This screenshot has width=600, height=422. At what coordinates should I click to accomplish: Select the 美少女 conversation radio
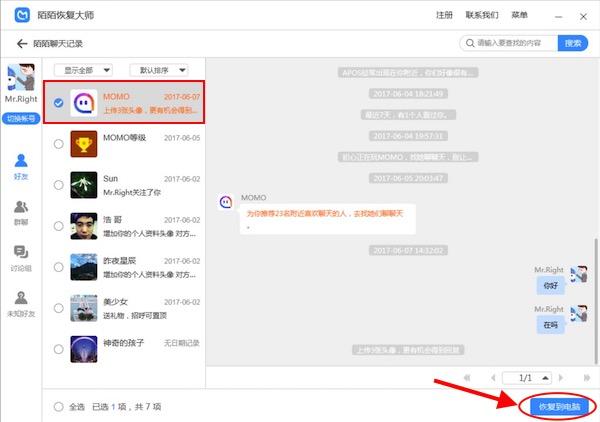(59, 308)
